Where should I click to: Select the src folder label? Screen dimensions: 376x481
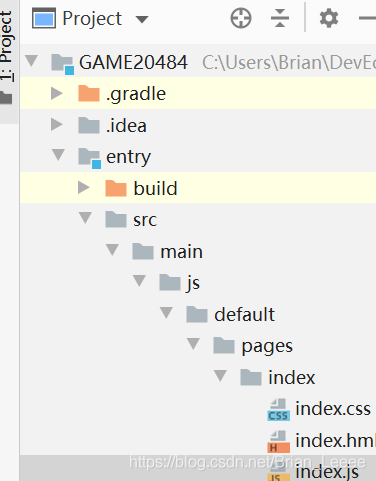pyautogui.click(x=145, y=220)
